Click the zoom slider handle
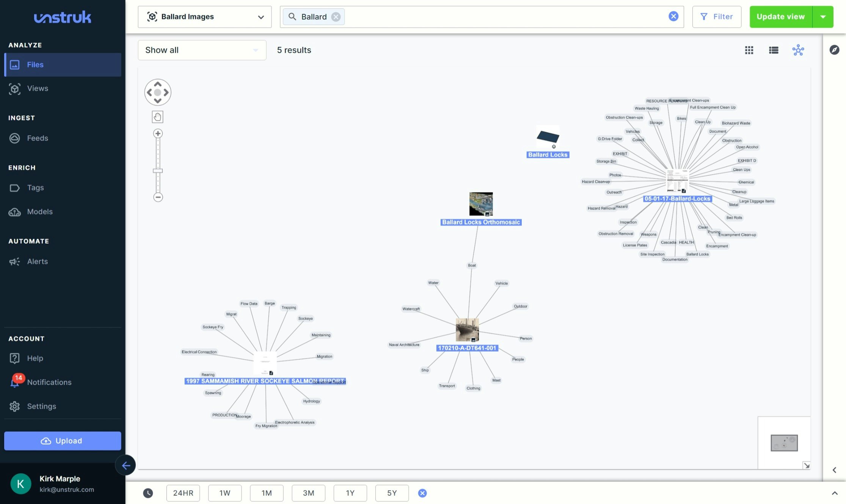The image size is (846, 504). point(158,171)
